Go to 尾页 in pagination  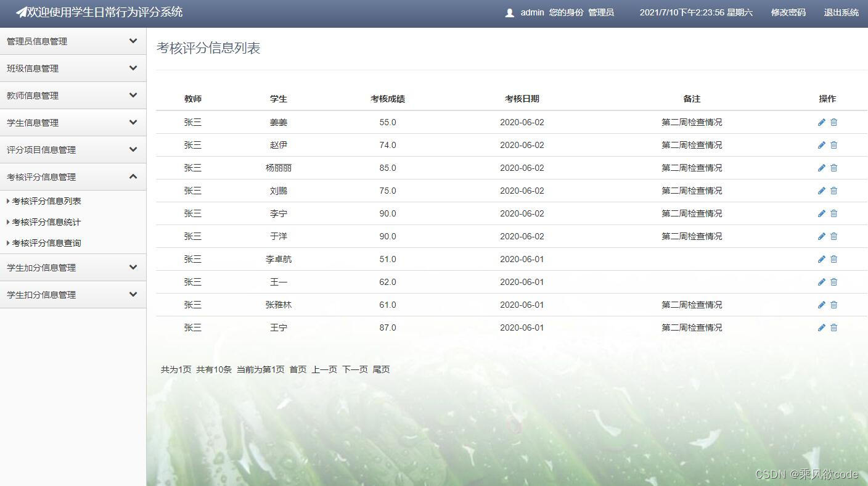381,369
